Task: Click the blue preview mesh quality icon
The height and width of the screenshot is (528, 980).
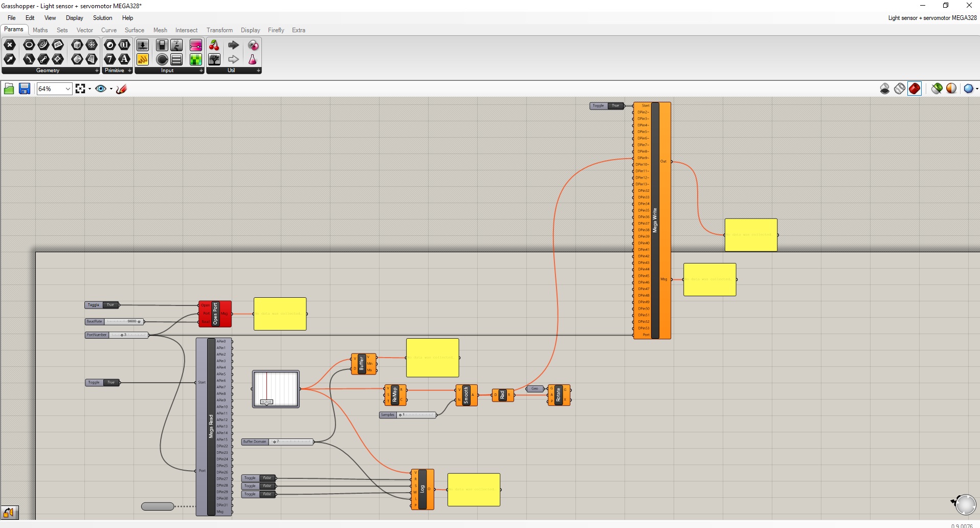Action: pyautogui.click(x=968, y=89)
